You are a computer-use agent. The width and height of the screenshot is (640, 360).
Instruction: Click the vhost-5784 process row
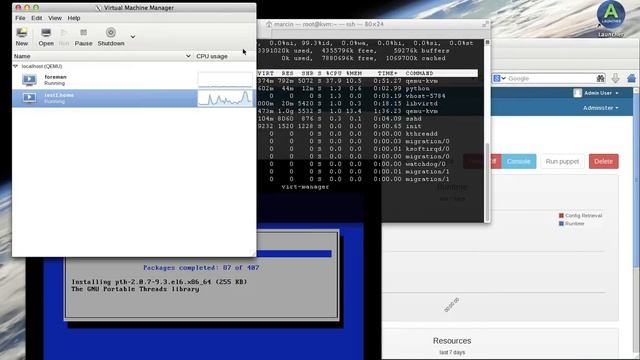[x=367, y=96]
